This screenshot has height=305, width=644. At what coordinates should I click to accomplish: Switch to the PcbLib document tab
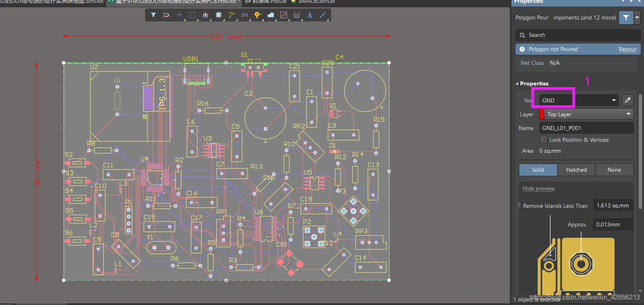click(266, 2)
